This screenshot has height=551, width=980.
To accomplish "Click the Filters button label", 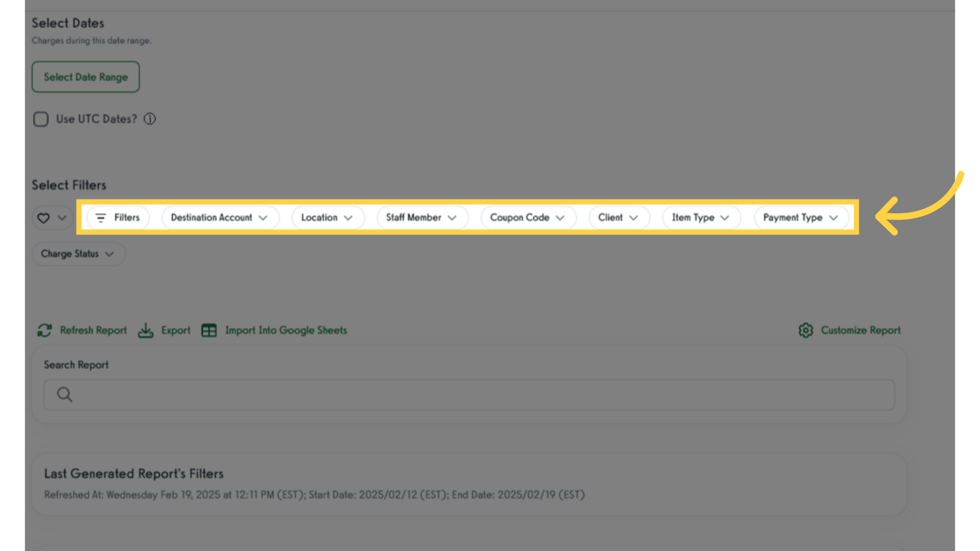I will [x=127, y=217].
